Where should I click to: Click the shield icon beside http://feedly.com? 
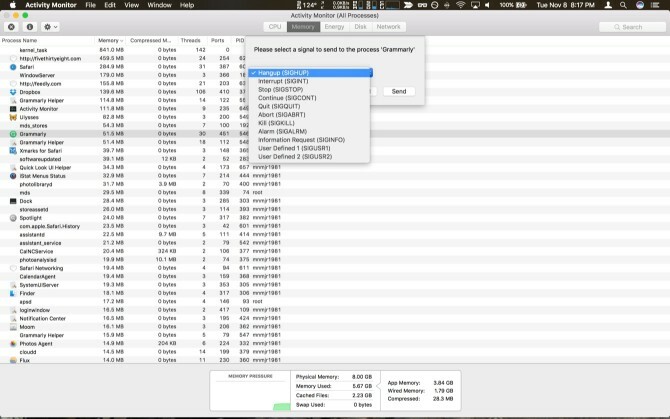tap(13, 84)
